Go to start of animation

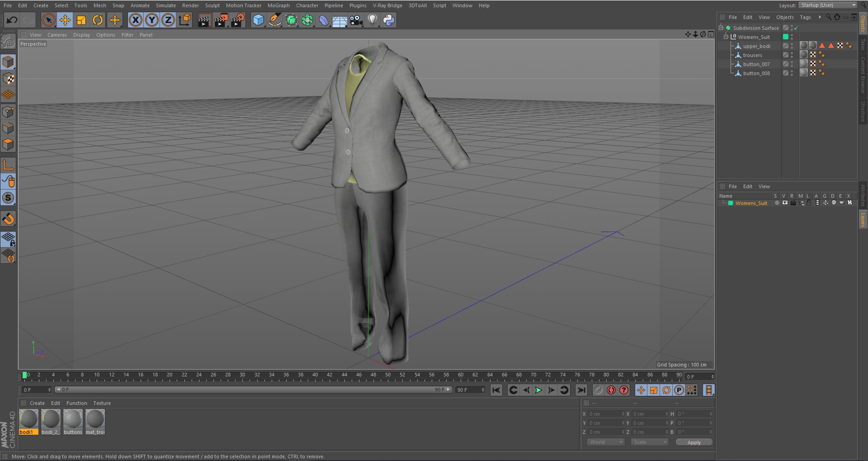coord(496,390)
